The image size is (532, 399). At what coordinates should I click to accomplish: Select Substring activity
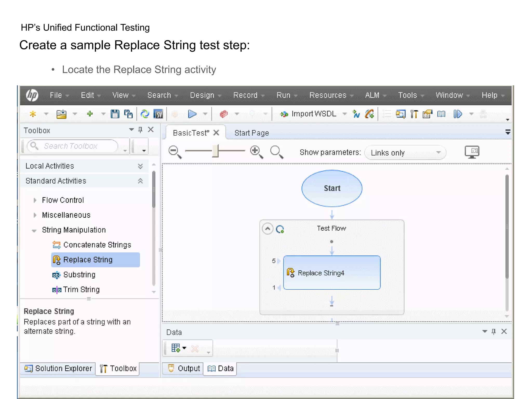pyautogui.click(x=74, y=275)
